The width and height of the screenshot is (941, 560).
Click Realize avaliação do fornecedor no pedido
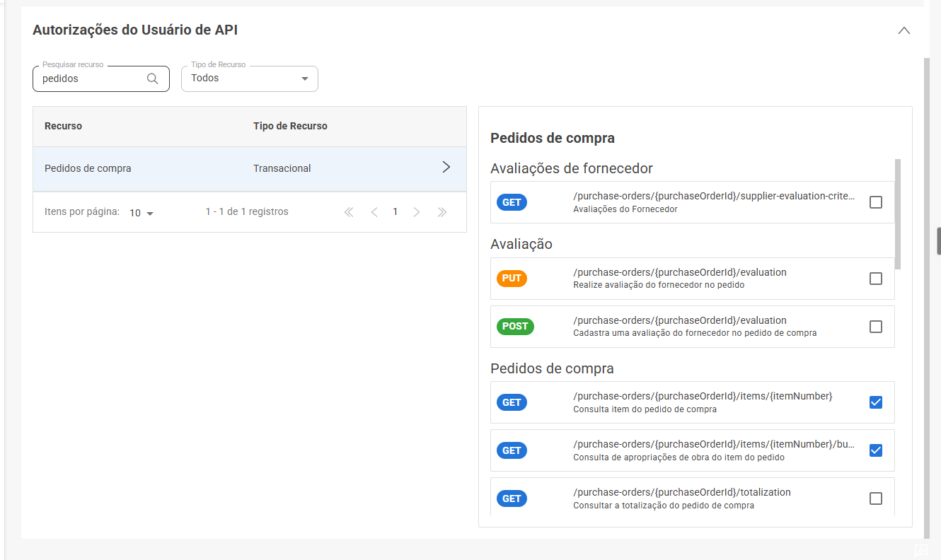[659, 285]
